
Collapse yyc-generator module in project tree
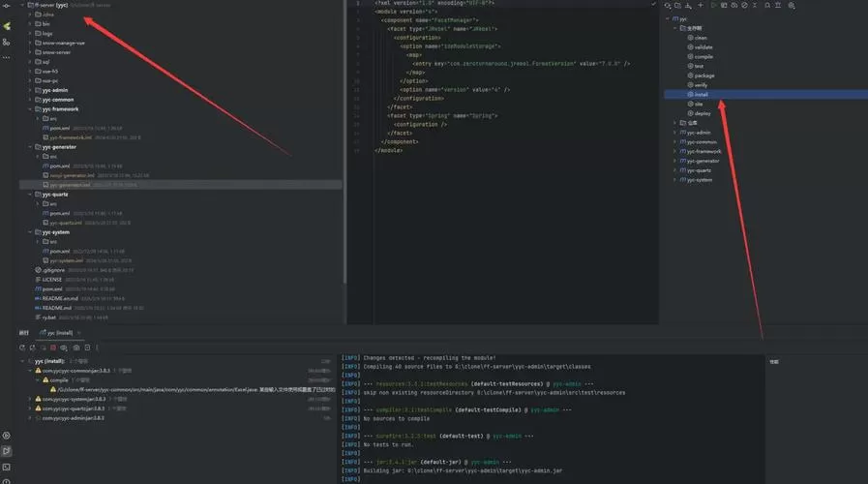tap(30, 147)
